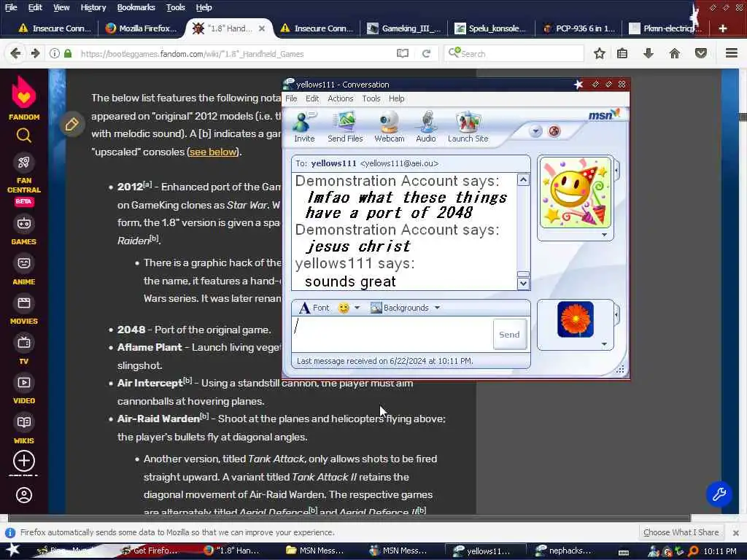Reload the current page
This screenshot has height=560, width=747.
pyautogui.click(x=426, y=53)
